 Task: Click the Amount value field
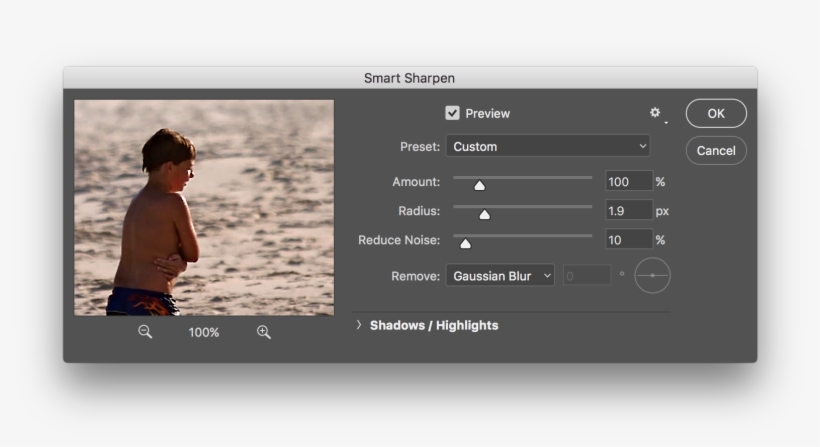pyautogui.click(x=629, y=181)
